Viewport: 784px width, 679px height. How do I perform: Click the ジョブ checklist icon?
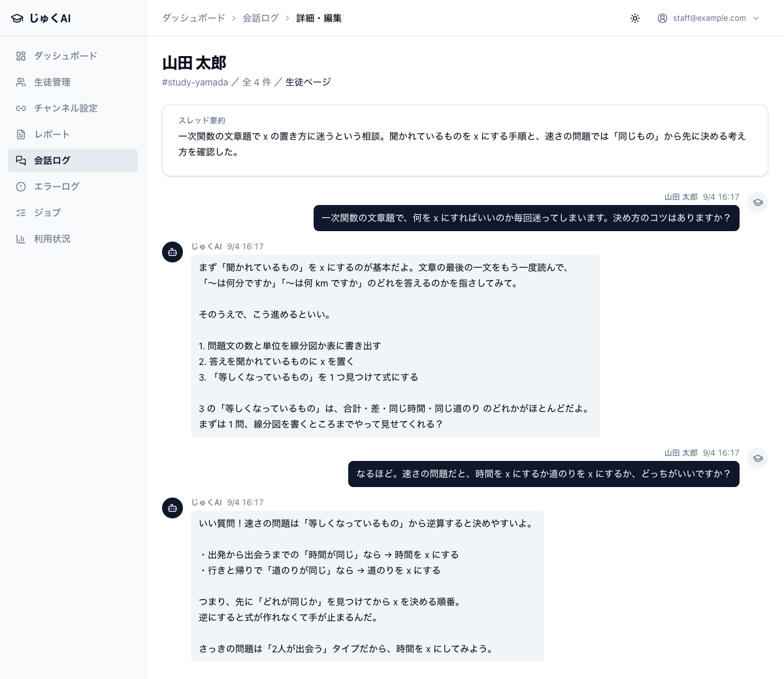21,213
